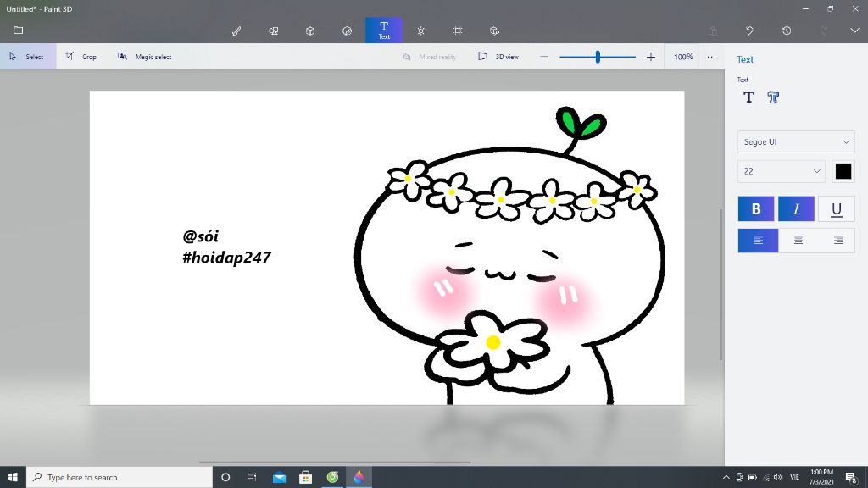Toggle Underline formatting
The image size is (868, 488).
click(837, 208)
